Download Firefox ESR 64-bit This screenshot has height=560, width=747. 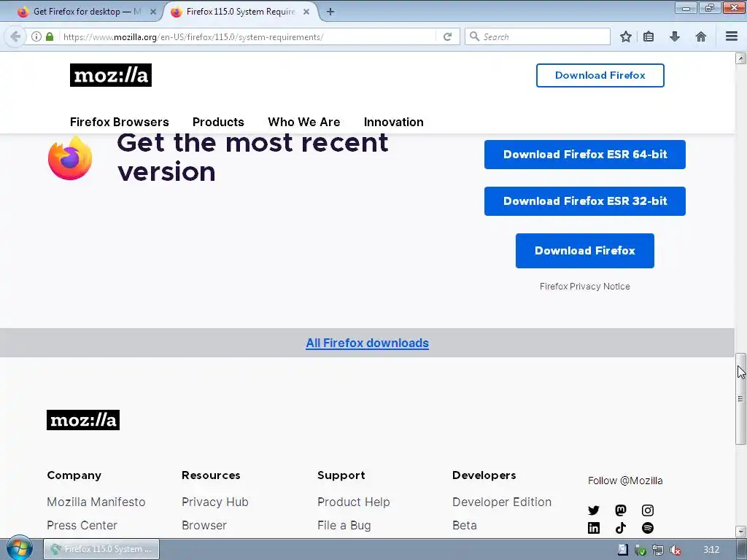[x=584, y=155]
